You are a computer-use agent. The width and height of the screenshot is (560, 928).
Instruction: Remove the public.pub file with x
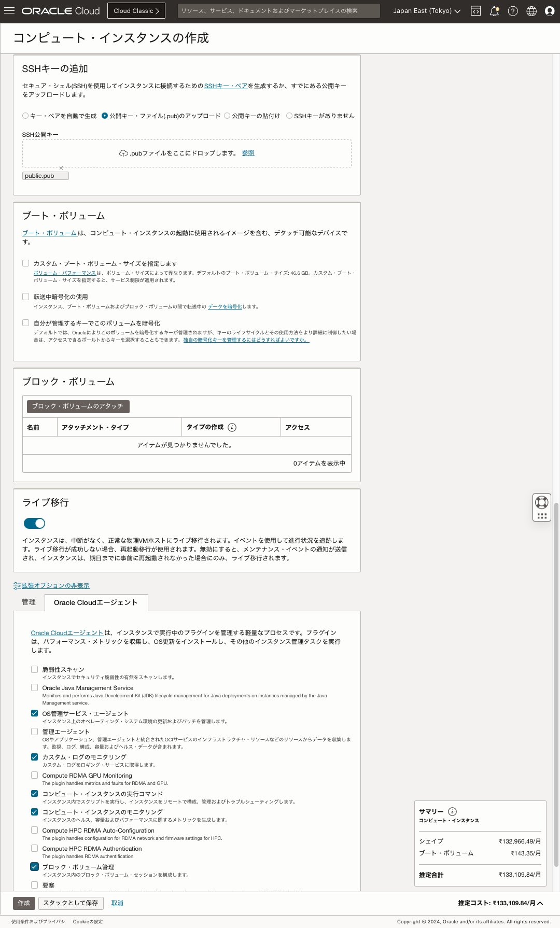(61, 168)
